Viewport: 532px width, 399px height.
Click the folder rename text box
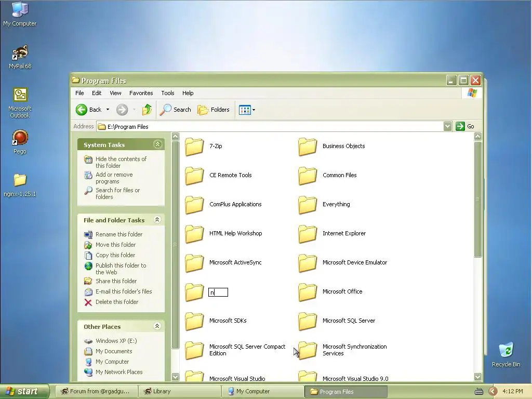pyautogui.click(x=218, y=292)
